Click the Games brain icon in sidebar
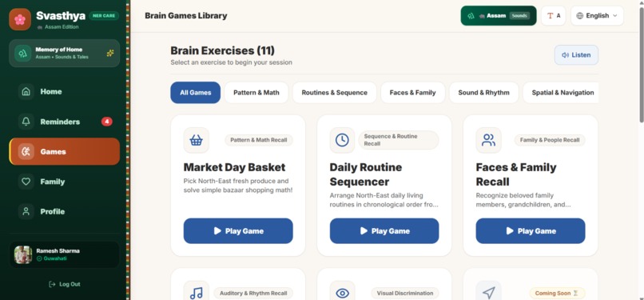Screen dimensions: 644x300 click(26, 152)
